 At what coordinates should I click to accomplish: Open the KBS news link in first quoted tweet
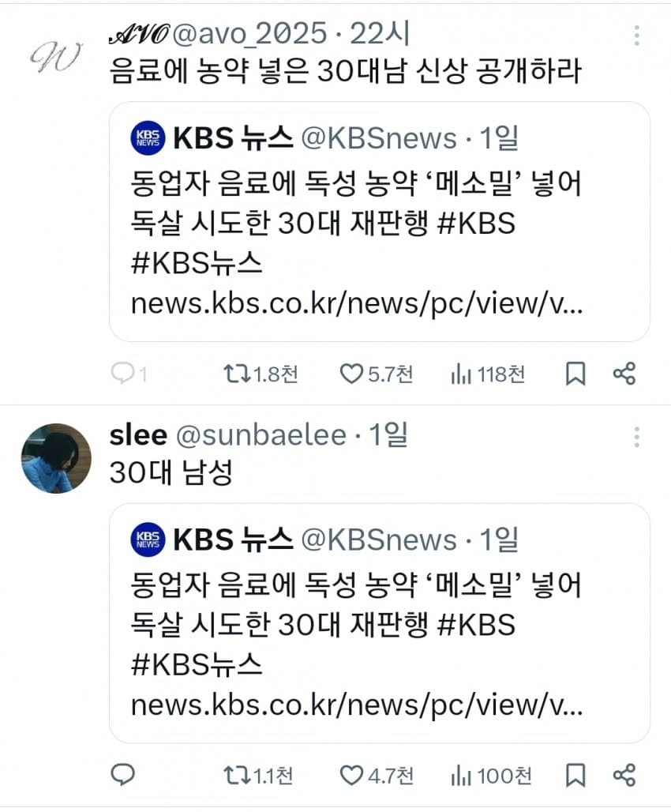(x=357, y=304)
